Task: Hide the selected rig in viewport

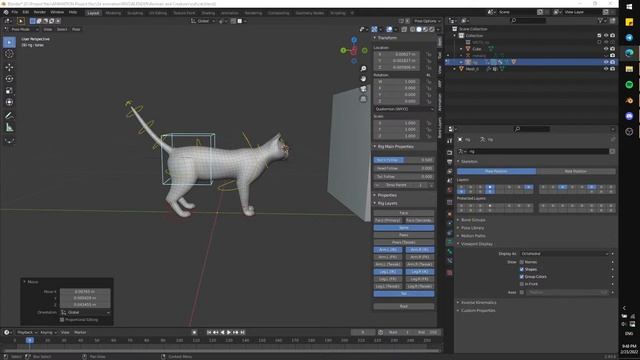Action: click(606, 62)
